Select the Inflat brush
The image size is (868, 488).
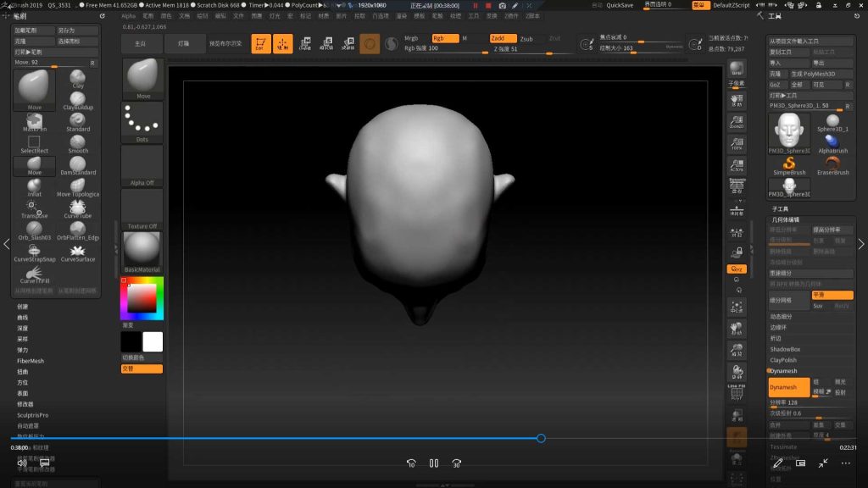point(34,184)
